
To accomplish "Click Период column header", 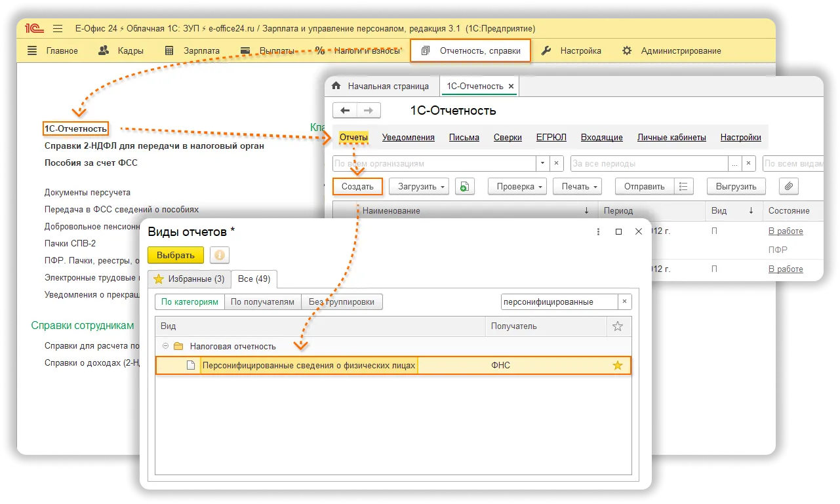I will [652, 210].
